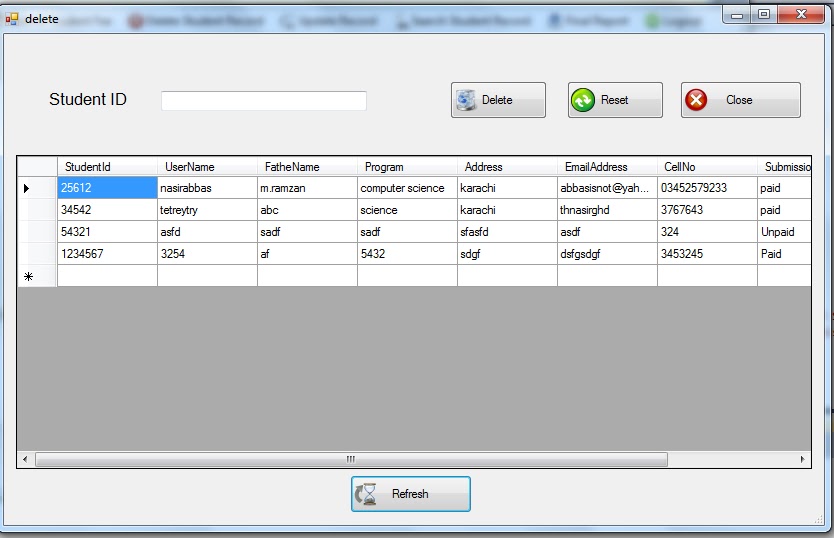Click the grid scrollbar right arrow

point(803,459)
